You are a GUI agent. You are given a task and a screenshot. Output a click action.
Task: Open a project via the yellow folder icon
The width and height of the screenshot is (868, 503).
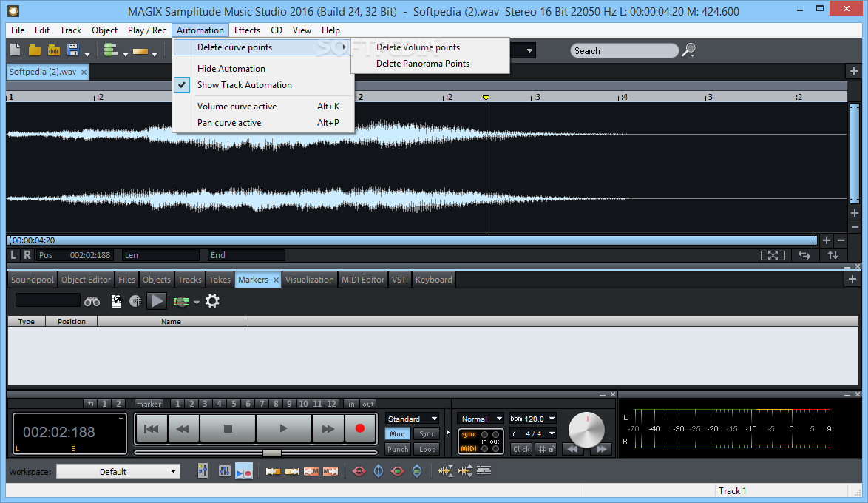click(34, 50)
